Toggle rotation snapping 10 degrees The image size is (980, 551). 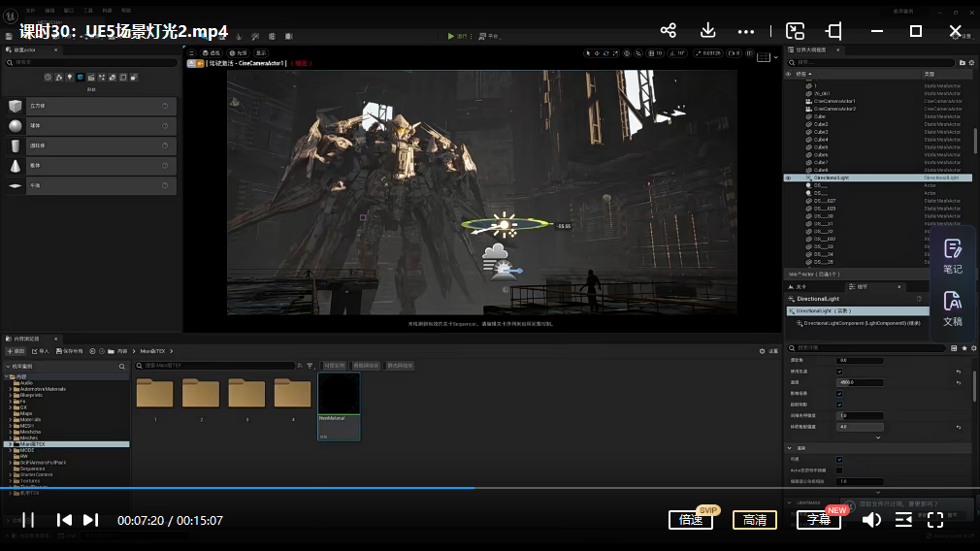click(677, 53)
